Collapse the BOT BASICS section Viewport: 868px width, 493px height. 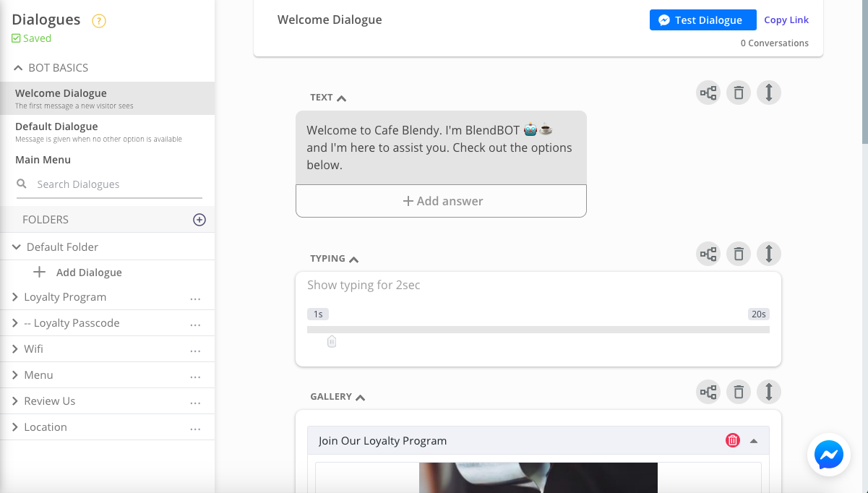(18, 67)
